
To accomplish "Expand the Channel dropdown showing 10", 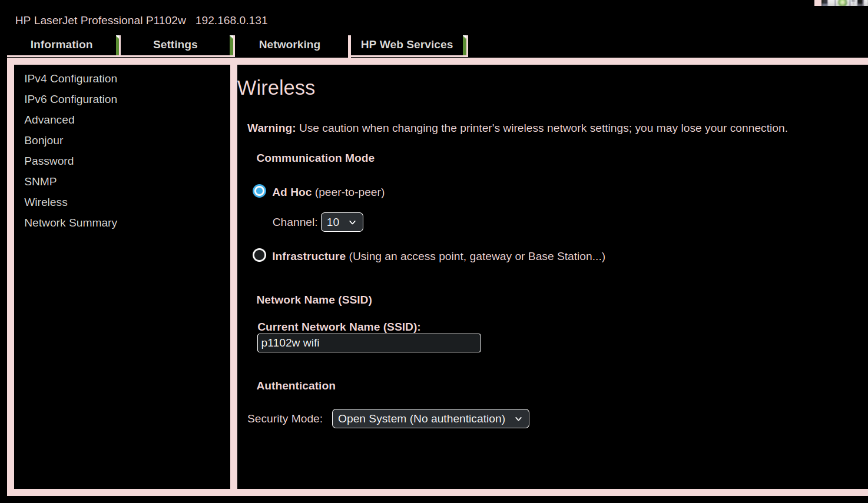I will click(x=342, y=222).
